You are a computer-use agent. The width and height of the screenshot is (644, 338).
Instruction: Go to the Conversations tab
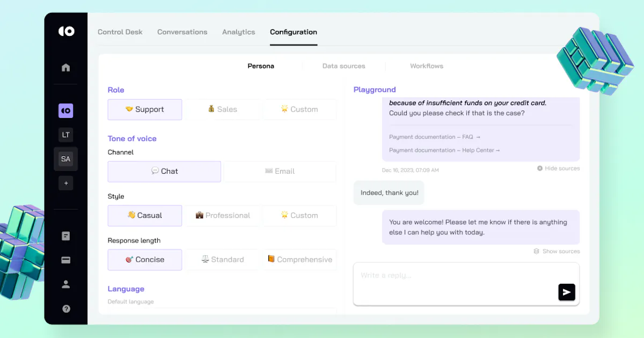182,32
